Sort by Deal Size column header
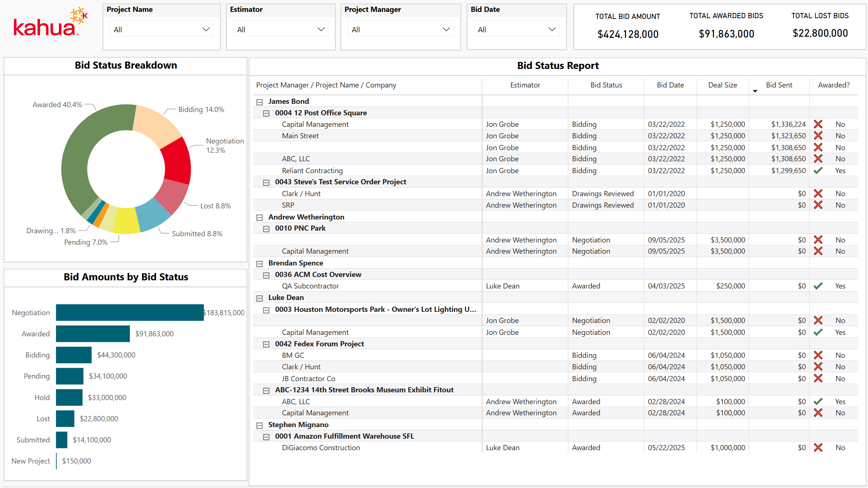Viewport: 868px width, 488px height. (722, 85)
